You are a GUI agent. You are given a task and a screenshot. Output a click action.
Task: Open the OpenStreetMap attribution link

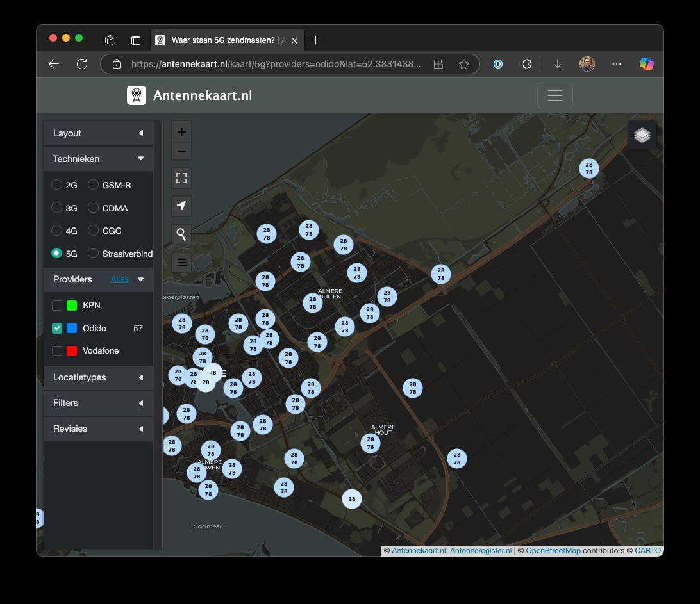click(553, 551)
